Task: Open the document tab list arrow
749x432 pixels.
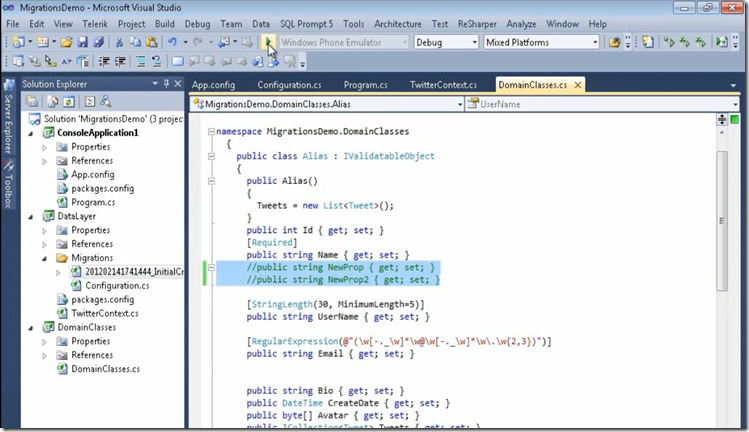Action: [733, 86]
